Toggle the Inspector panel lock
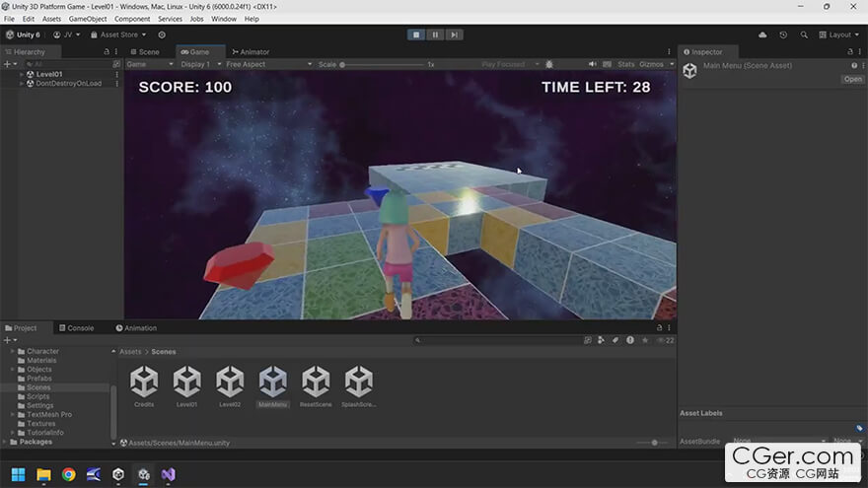This screenshot has height=488, width=868. [x=850, y=51]
